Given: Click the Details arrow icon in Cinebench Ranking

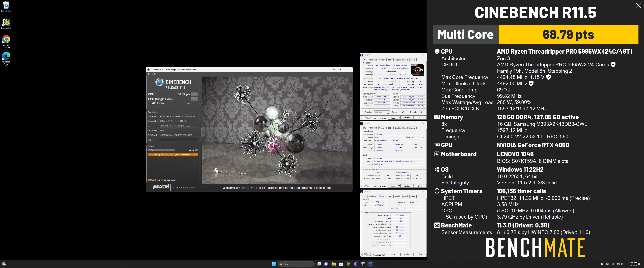Looking at the screenshot, I should click(x=197, y=150).
